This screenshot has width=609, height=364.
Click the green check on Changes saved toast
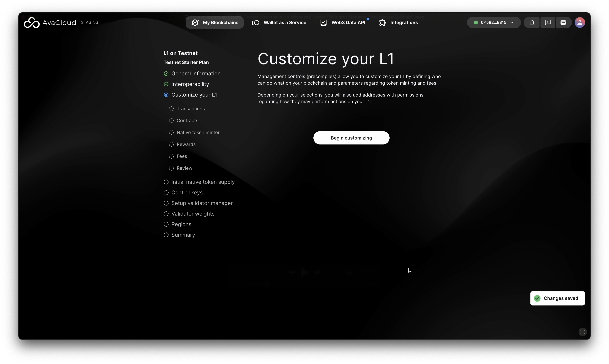pyautogui.click(x=537, y=298)
